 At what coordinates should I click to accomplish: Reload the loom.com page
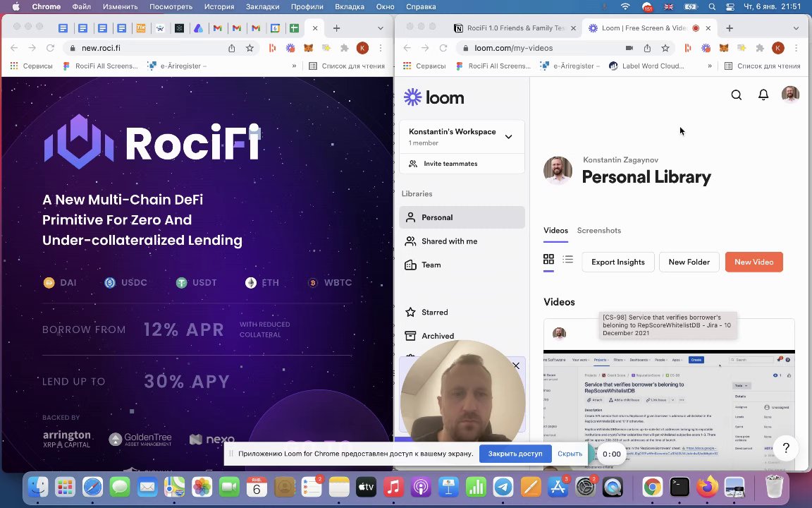[443, 48]
